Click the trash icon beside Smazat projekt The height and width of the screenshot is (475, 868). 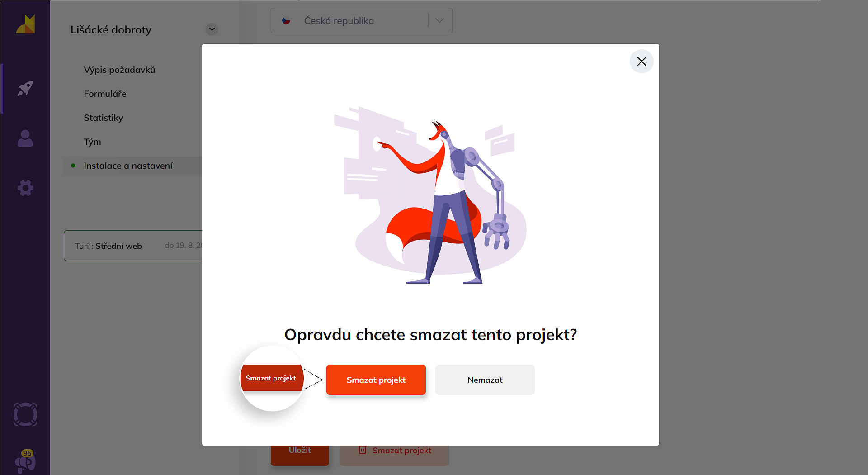362,450
